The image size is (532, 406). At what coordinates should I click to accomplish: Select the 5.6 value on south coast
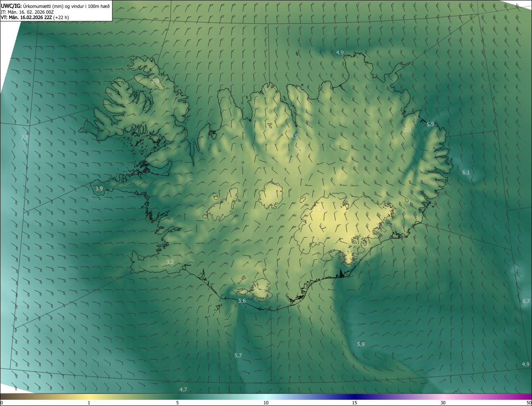pyautogui.click(x=242, y=301)
